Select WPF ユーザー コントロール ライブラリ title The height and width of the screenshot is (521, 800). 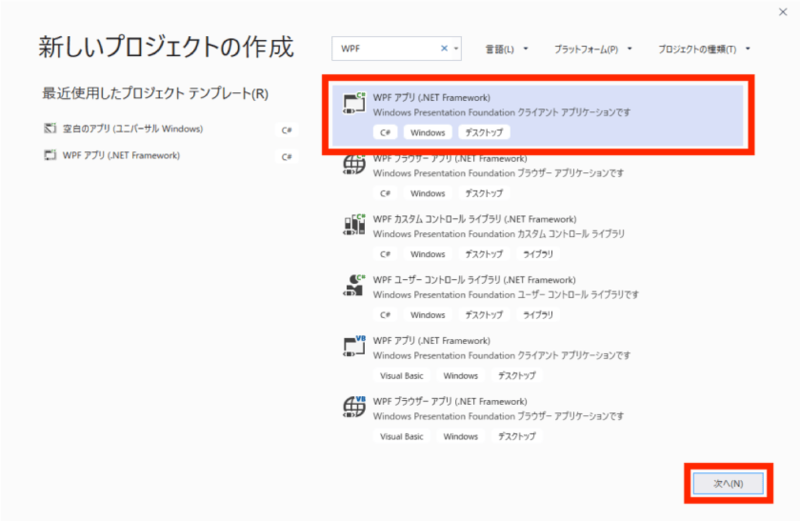click(474, 280)
